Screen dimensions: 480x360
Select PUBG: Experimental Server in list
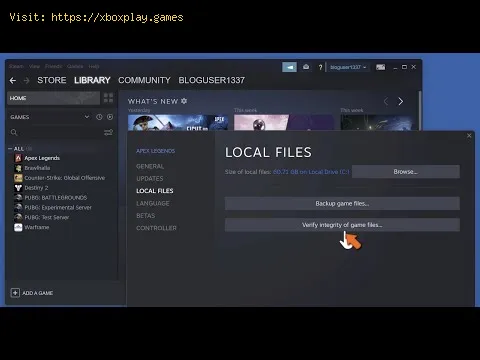coord(58,208)
